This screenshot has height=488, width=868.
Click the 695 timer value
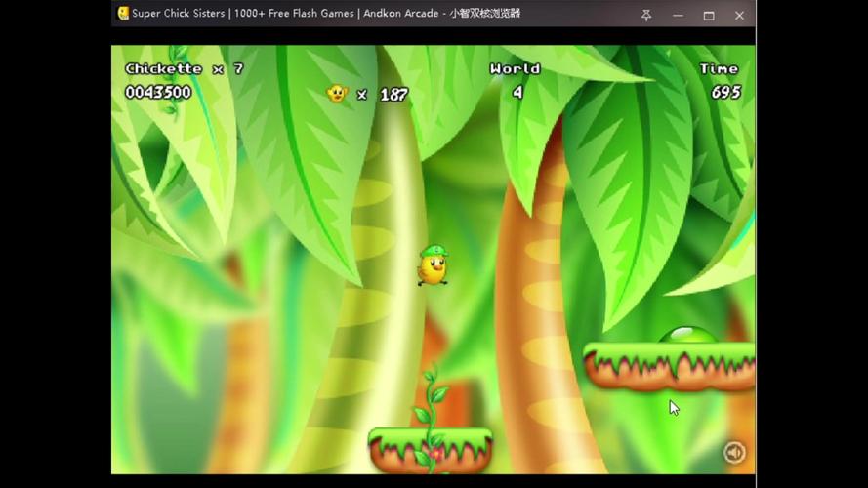tap(725, 93)
